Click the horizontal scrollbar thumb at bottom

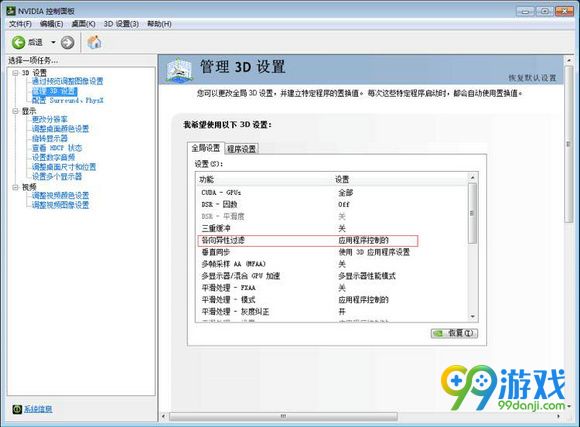[x=283, y=417]
